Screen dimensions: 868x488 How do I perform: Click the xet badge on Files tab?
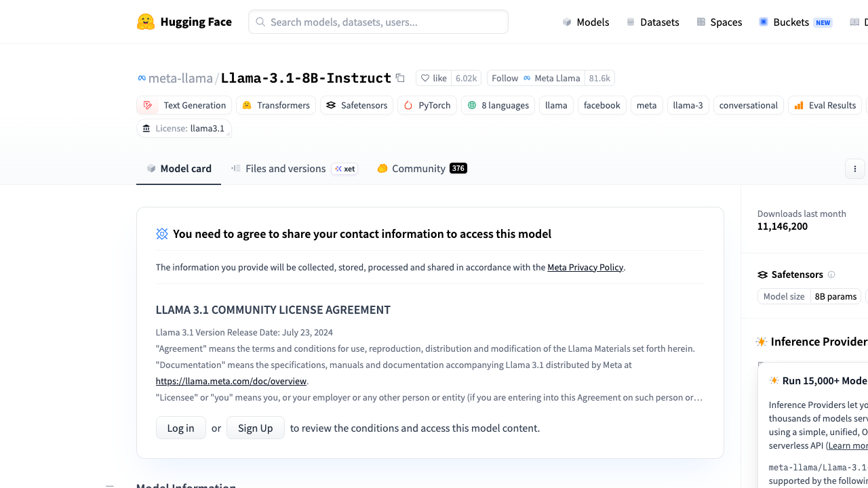coord(344,169)
